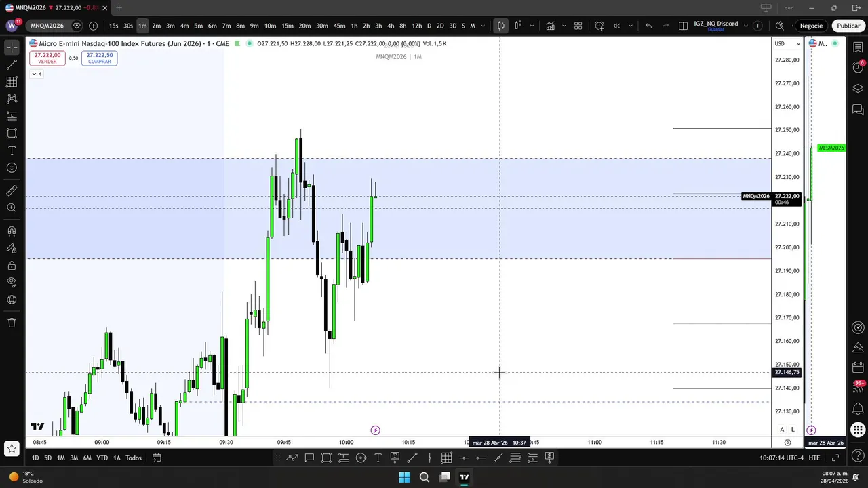Switch to the 15s timeframe
Image resolution: width=868 pixels, height=488 pixels.
coord(113,26)
